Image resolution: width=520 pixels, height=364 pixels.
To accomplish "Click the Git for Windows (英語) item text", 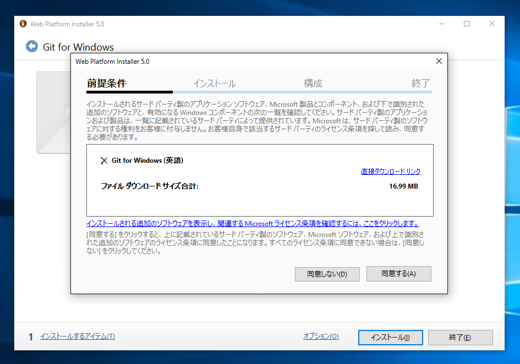I will [x=147, y=160].
